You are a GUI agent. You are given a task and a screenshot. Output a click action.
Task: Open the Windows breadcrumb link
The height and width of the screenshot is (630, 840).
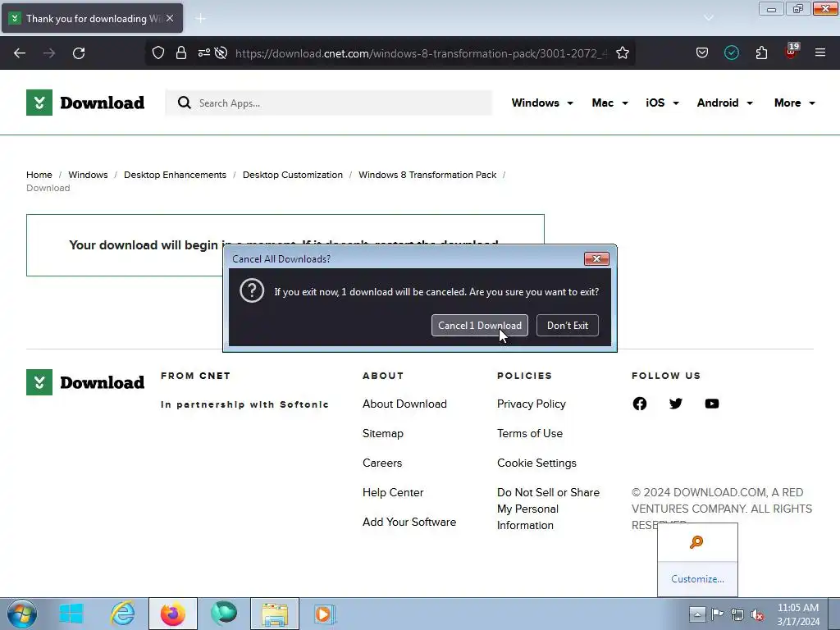[88, 175]
